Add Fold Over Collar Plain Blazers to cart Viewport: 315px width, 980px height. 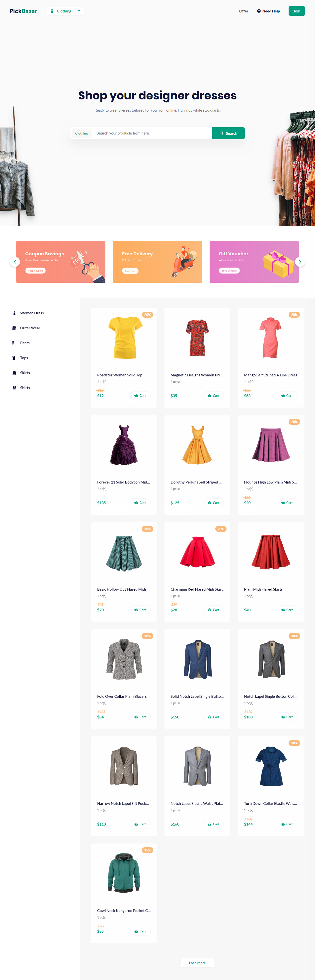pos(140,717)
